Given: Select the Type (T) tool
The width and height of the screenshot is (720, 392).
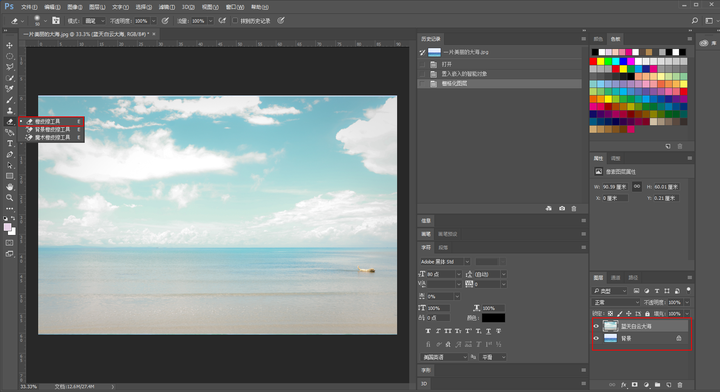Looking at the screenshot, I should click(x=10, y=144).
